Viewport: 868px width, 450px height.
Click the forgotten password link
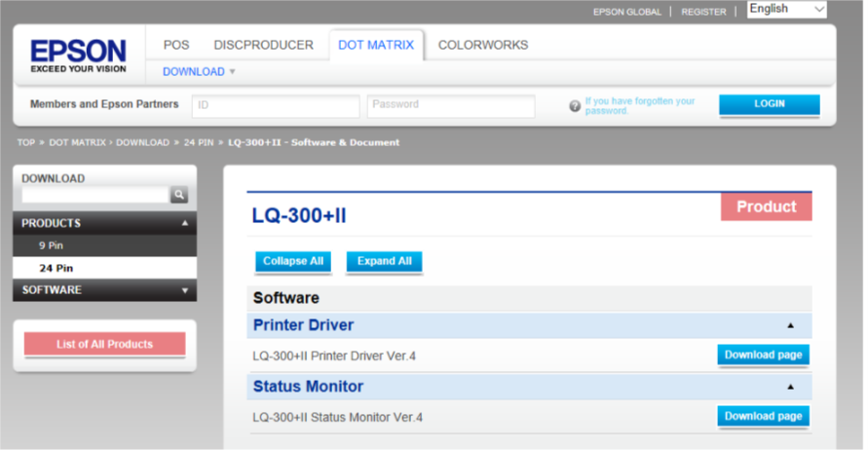point(639,106)
